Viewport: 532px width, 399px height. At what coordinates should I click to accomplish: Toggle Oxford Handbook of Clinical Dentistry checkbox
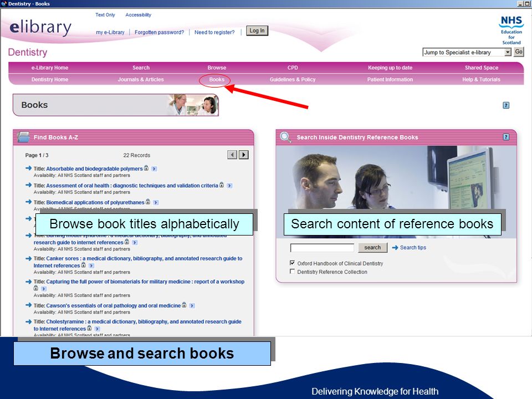pos(292,263)
